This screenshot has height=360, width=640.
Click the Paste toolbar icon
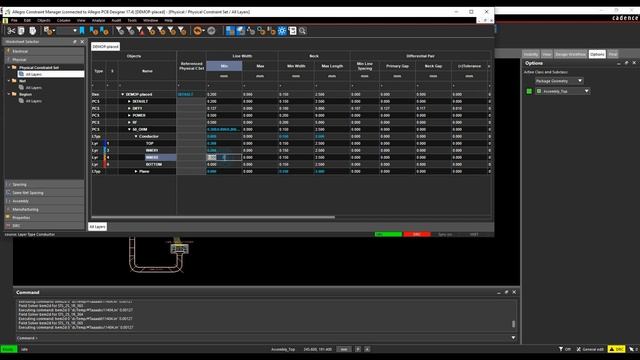[x=32, y=31]
